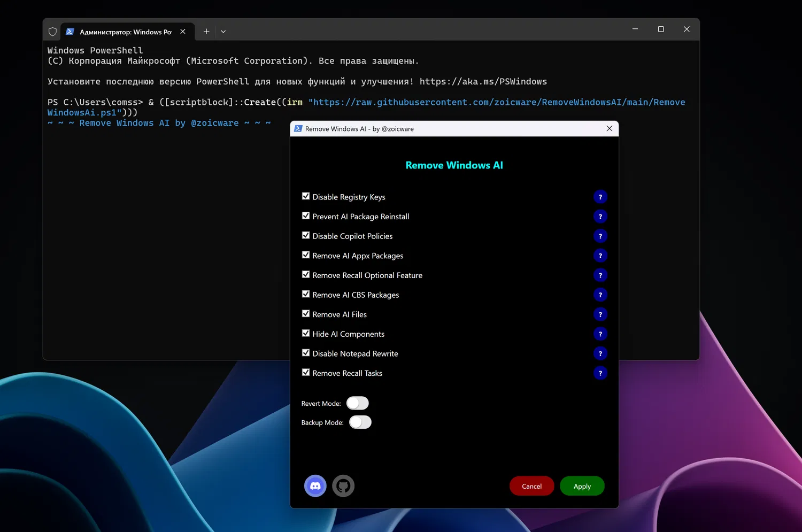Screen dimensions: 802x532
Task: Open the Discord server link icon
Action: pos(315,486)
